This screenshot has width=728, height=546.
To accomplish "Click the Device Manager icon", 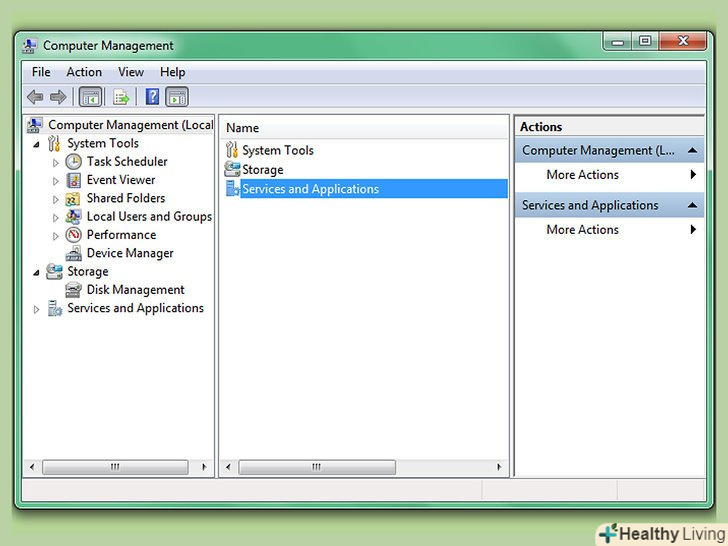I will click(73, 254).
